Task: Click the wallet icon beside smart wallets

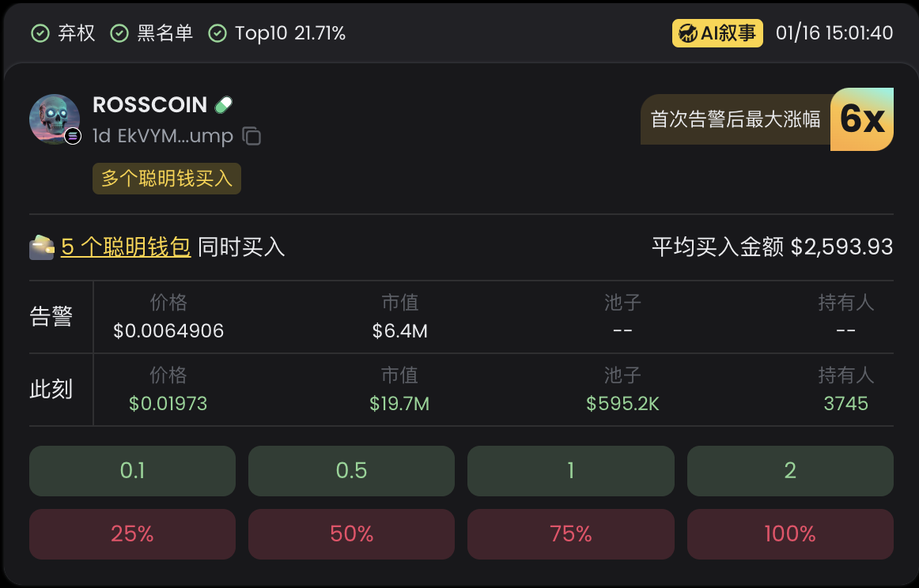Action: (42, 247)
